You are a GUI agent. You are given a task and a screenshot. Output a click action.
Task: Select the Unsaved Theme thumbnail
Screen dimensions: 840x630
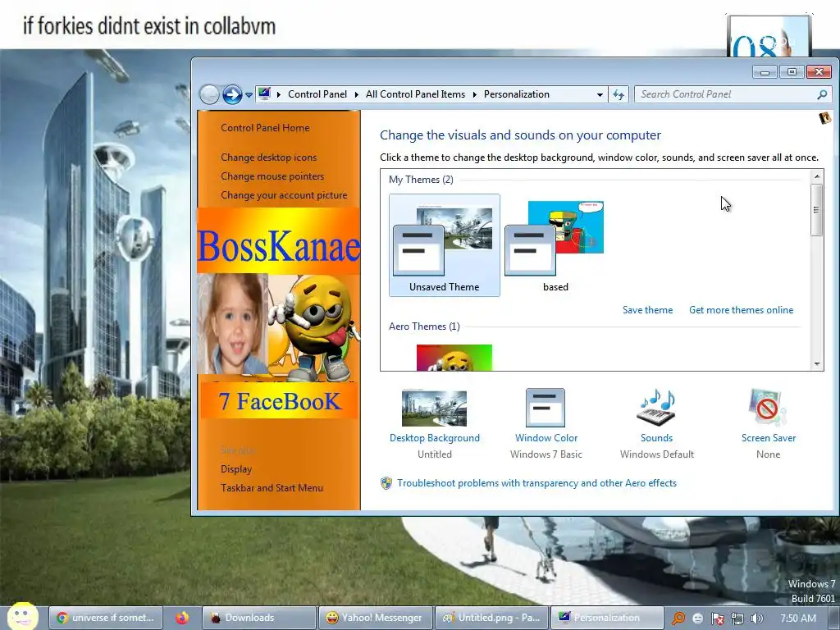coord(444,245)
